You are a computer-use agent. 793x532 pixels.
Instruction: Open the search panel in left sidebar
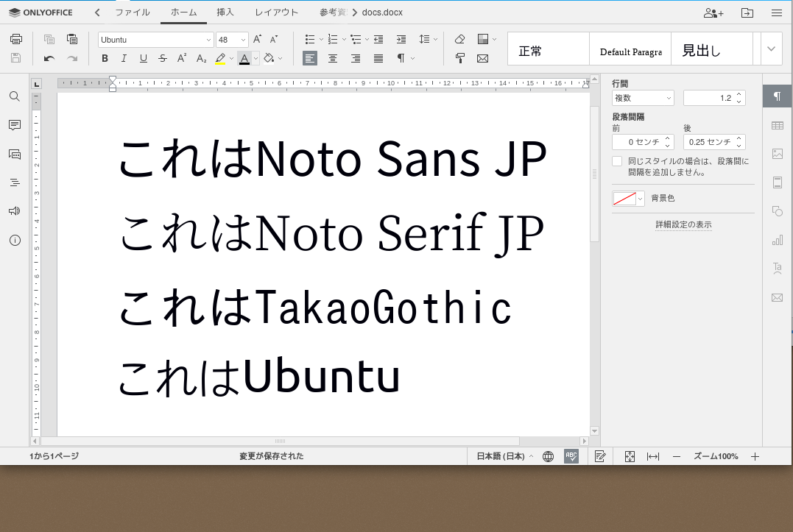click(15, 96)
